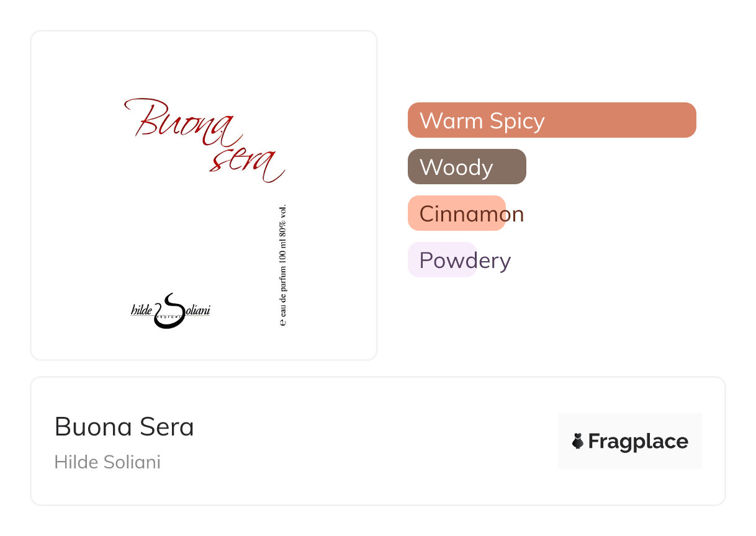This screenshot has height=536, width=756.
Task: Select the Warm Spicy accord bar
Action: point(551,120)
